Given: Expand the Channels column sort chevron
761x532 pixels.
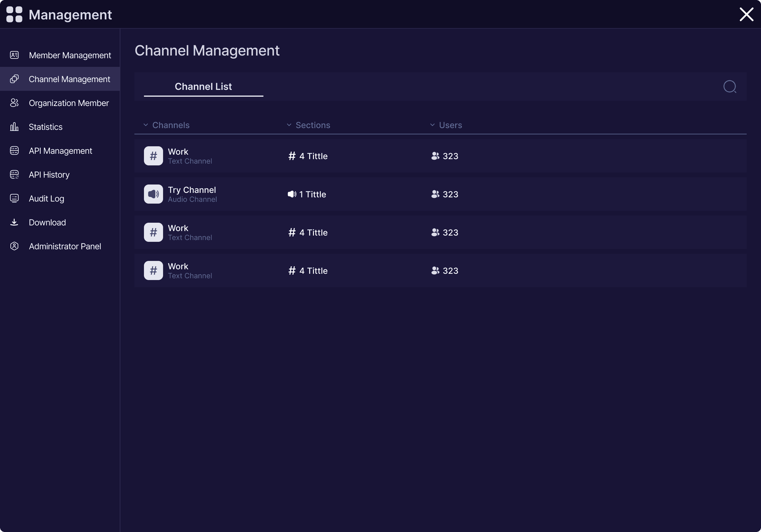Looking at the screenshot, I should [145, 125].
